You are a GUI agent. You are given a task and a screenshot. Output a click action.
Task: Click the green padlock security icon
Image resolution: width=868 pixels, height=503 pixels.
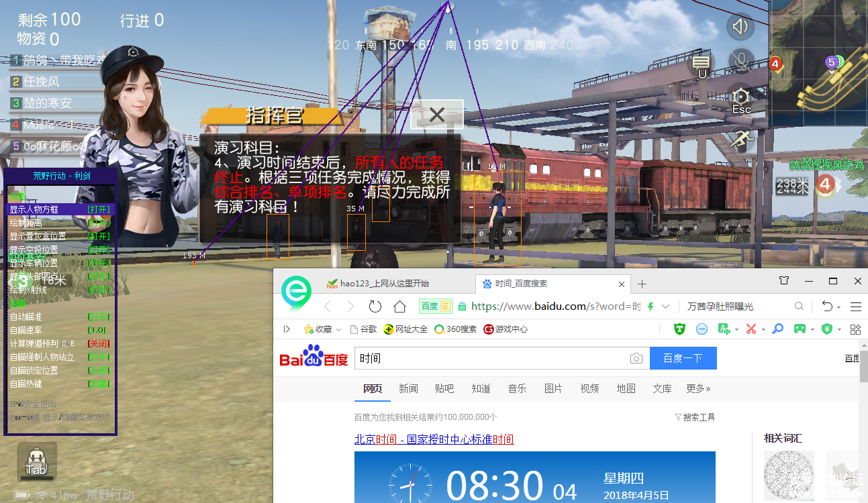tap(462, 306)
